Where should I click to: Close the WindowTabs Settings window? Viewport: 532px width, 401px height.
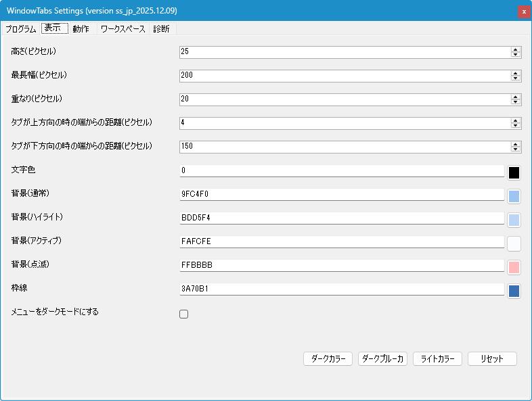point(524,11)
